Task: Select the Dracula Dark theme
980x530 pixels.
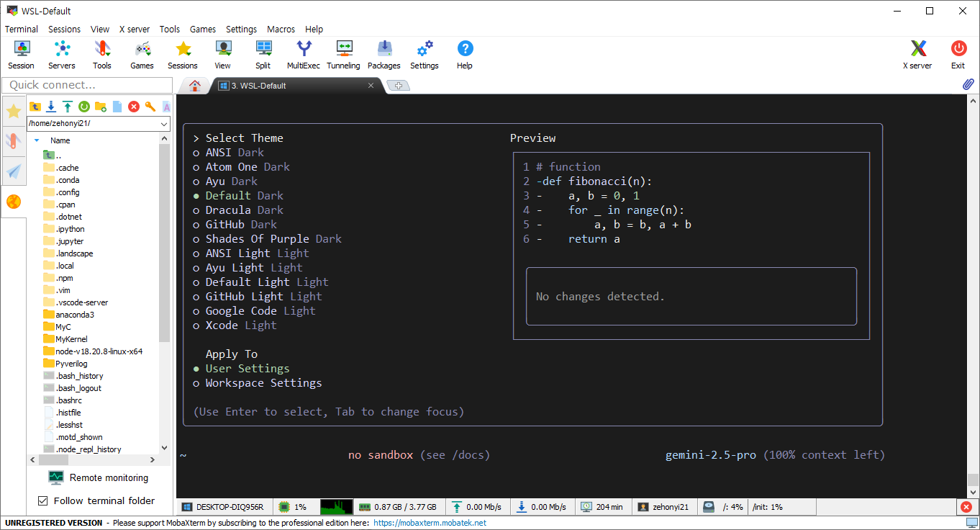Action: [x=238, y=210]
